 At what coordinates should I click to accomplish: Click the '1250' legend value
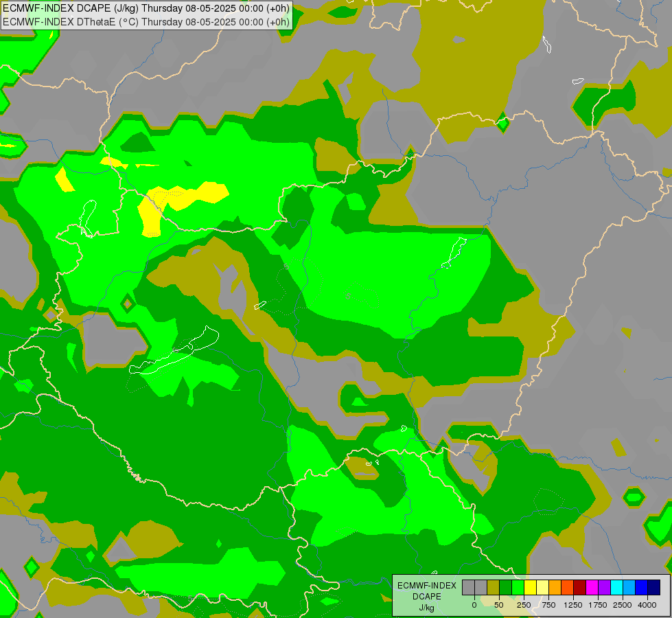pyautogui.click(x=573, y=605)
